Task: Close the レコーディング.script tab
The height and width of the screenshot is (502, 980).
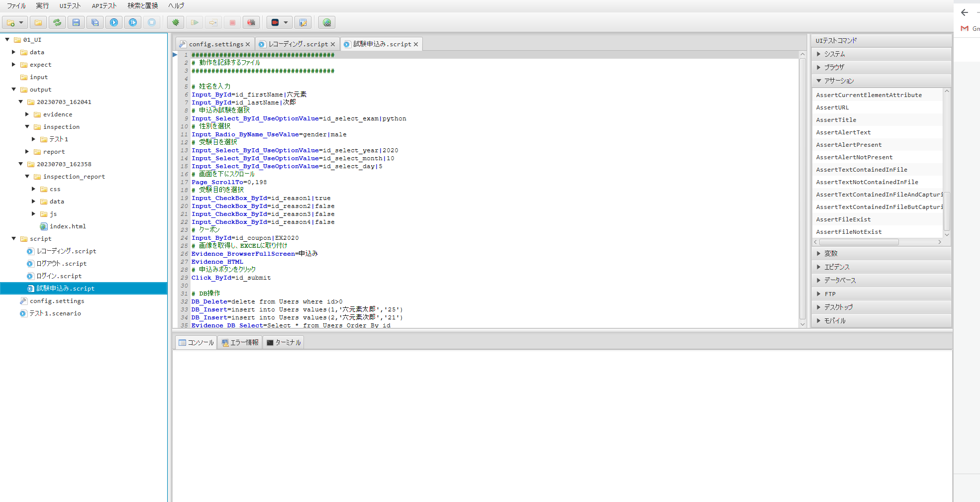Action: click(x=333, y=44)
